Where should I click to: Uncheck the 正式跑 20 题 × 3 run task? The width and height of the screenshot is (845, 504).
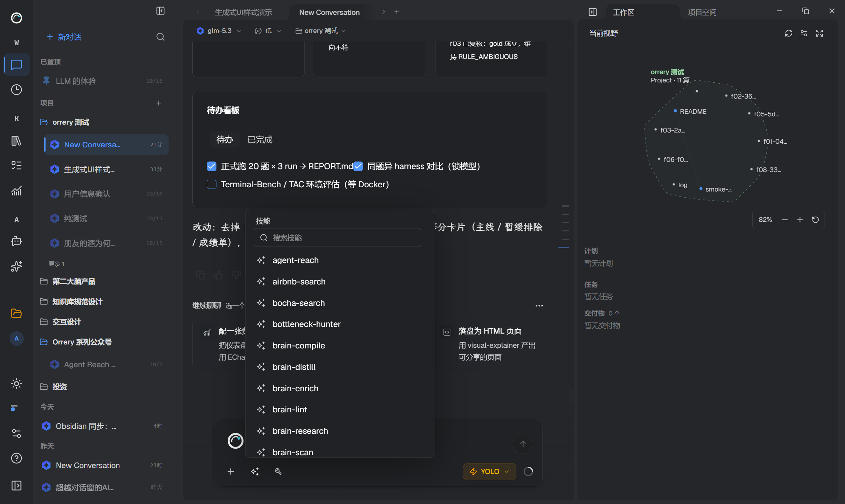click(212, 166)
